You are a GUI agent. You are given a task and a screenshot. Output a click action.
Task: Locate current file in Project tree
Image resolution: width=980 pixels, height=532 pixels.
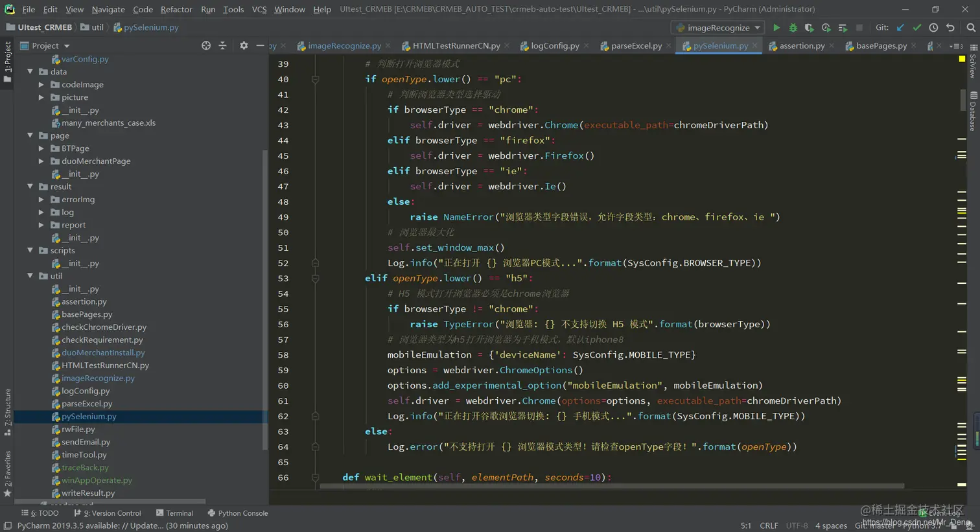click(x=206, y=45)
